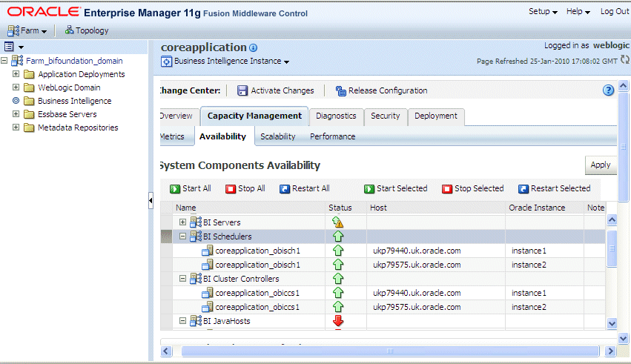
Task: Click horizontal scrollbar right arrow
Action: click(x=610, y=351)
